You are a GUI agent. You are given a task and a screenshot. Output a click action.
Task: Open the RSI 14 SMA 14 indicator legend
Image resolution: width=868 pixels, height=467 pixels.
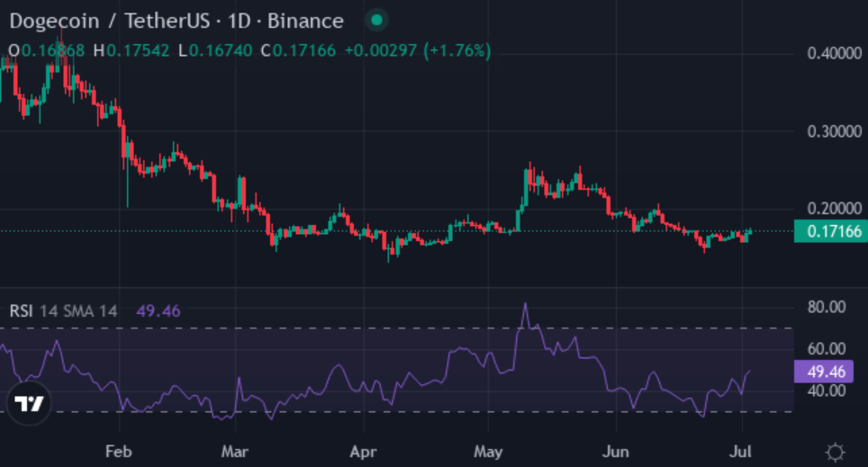click(63, 311)
